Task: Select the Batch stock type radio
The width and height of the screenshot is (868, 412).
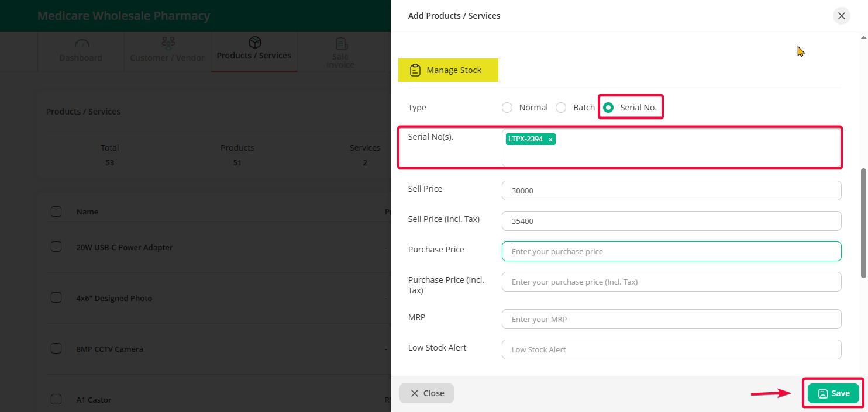Action: click(561, 108)
